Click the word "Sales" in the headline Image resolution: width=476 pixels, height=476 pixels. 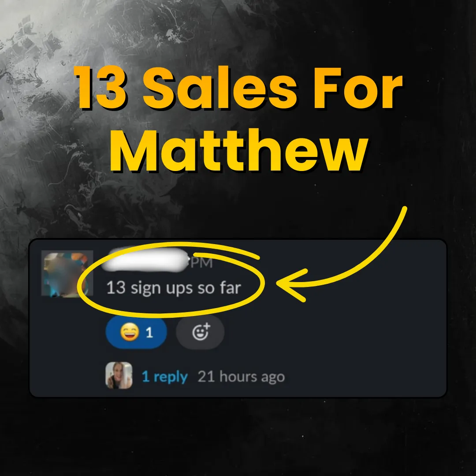pos(219,88)
